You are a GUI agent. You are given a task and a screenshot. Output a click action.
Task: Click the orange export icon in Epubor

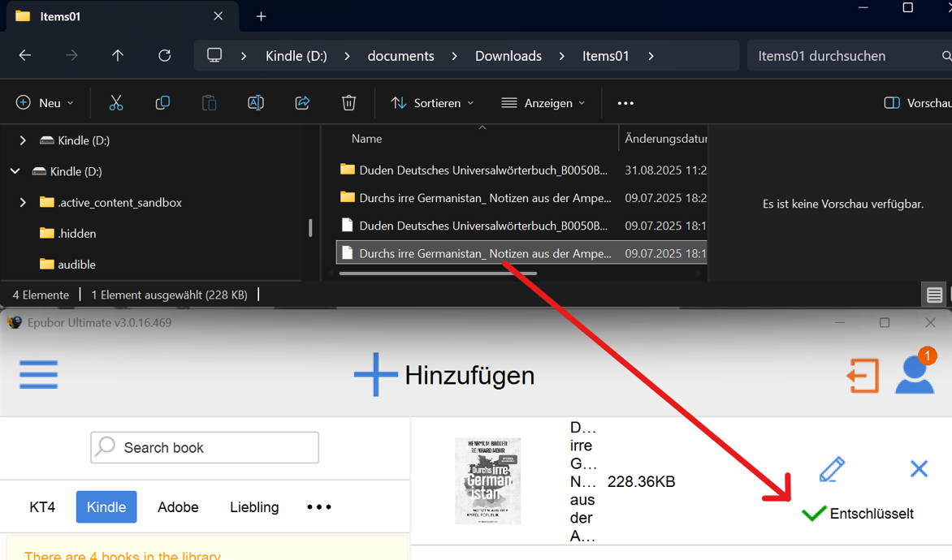(x=863, y=376)
